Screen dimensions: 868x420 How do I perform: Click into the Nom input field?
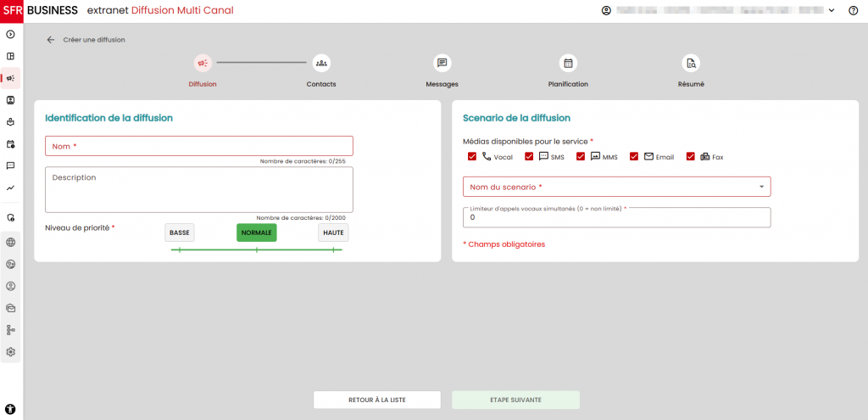coord(199,146)
